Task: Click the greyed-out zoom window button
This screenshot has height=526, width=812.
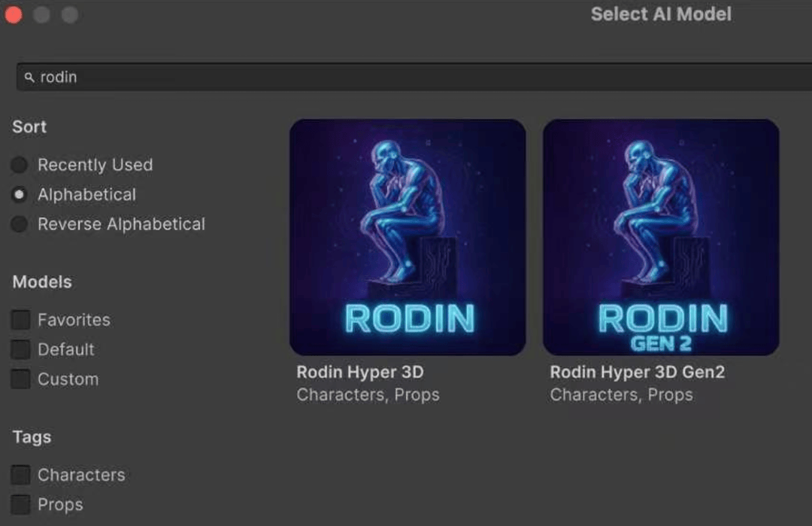Action: coord(70,14)
